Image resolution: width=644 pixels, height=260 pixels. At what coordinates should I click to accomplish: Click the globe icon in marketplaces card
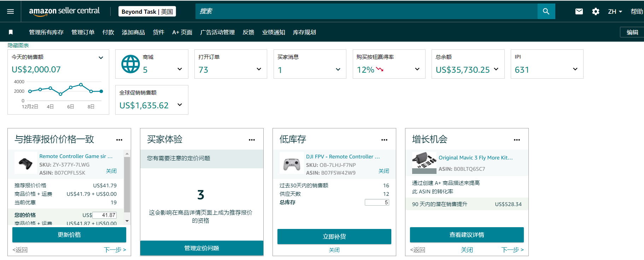coord(131,64)
